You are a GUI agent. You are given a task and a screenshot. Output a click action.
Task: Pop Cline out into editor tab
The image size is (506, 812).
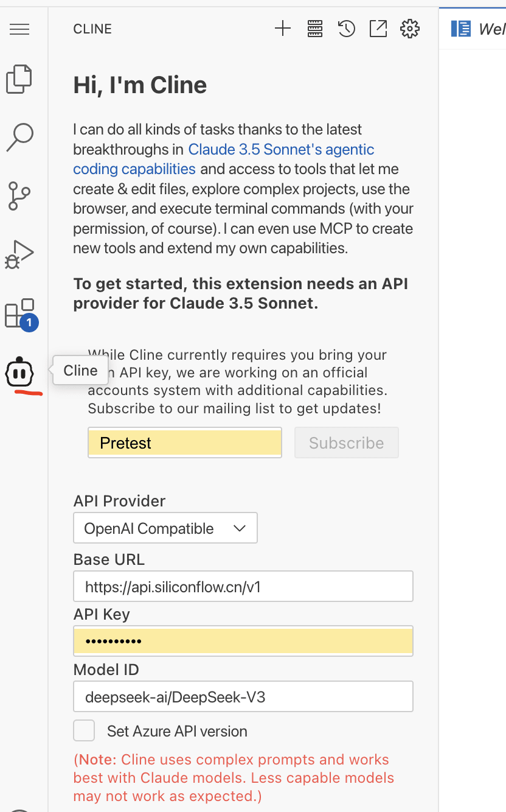[x=378, y=29]
